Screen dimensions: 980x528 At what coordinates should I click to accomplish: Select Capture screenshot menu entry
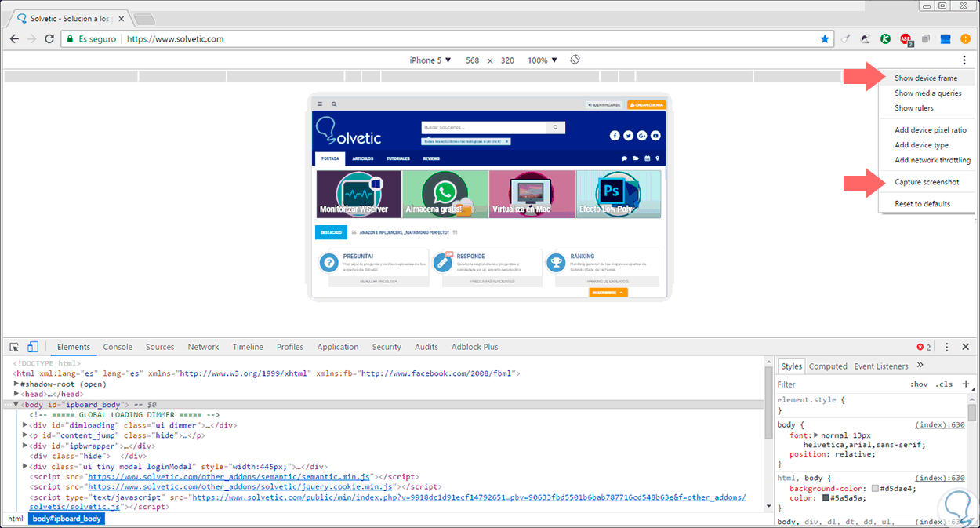pyautogui.click(x=927, y=182)
